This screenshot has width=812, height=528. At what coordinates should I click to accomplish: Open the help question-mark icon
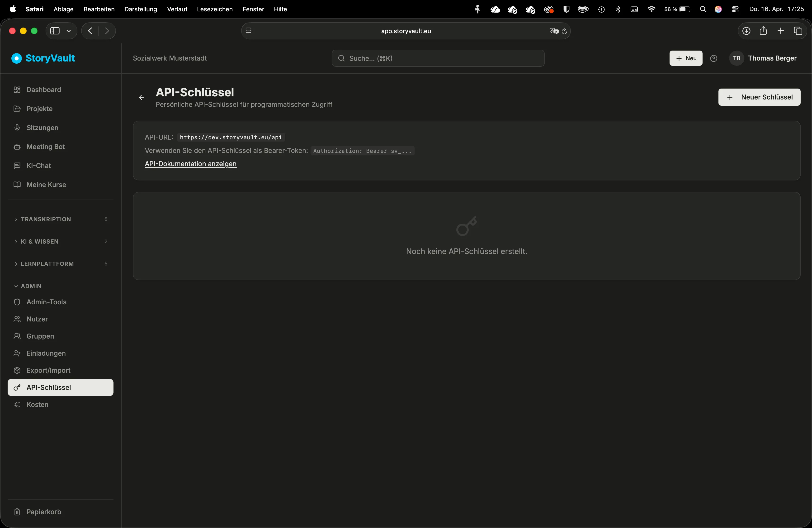click(x=713, y=58)
